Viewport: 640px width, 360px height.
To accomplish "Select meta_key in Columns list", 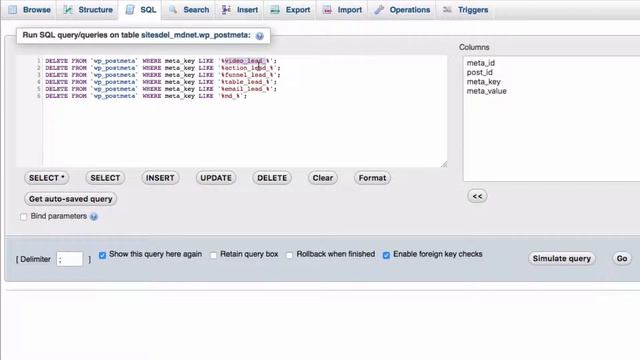I will coord(483,82).
